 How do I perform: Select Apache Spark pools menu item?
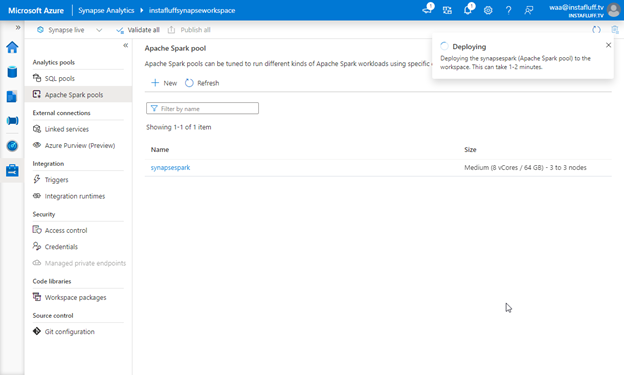(78, 95)
